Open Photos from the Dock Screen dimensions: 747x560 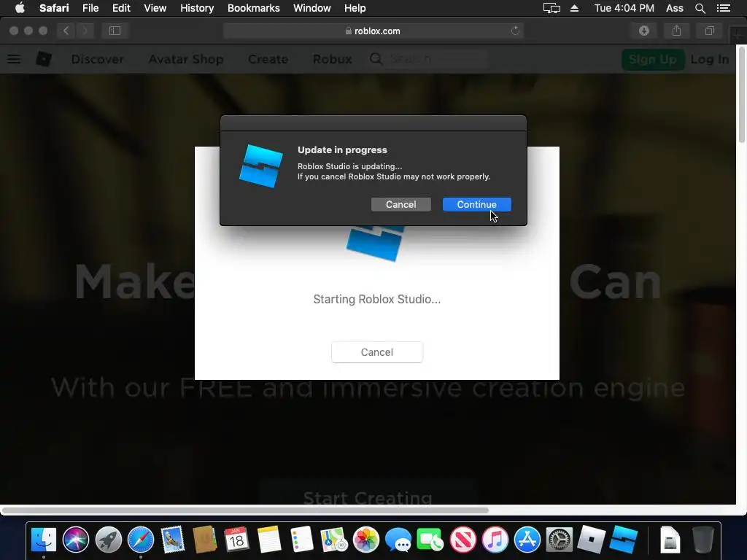point(366,540)
